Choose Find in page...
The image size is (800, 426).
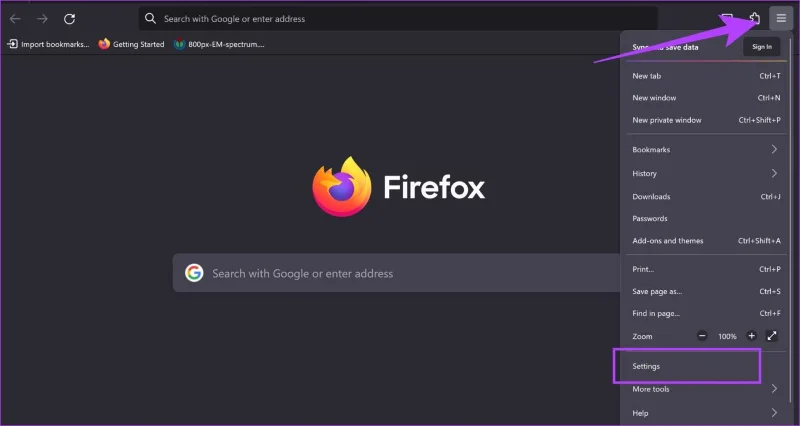click(x=706, y=313)
